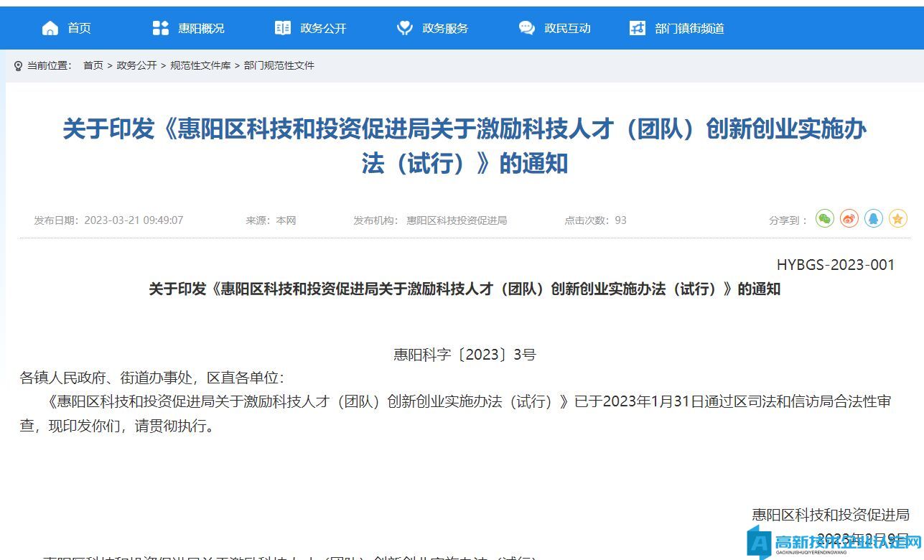Click the large blue article title heading

(x=465, y=146)
